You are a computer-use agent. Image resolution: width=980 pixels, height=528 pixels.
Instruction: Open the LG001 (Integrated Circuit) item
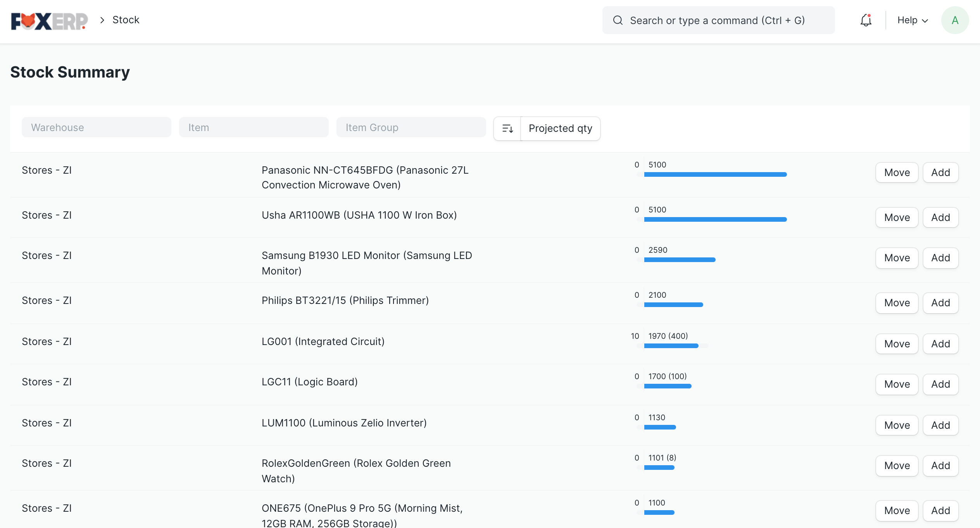(x=323, y=342)
